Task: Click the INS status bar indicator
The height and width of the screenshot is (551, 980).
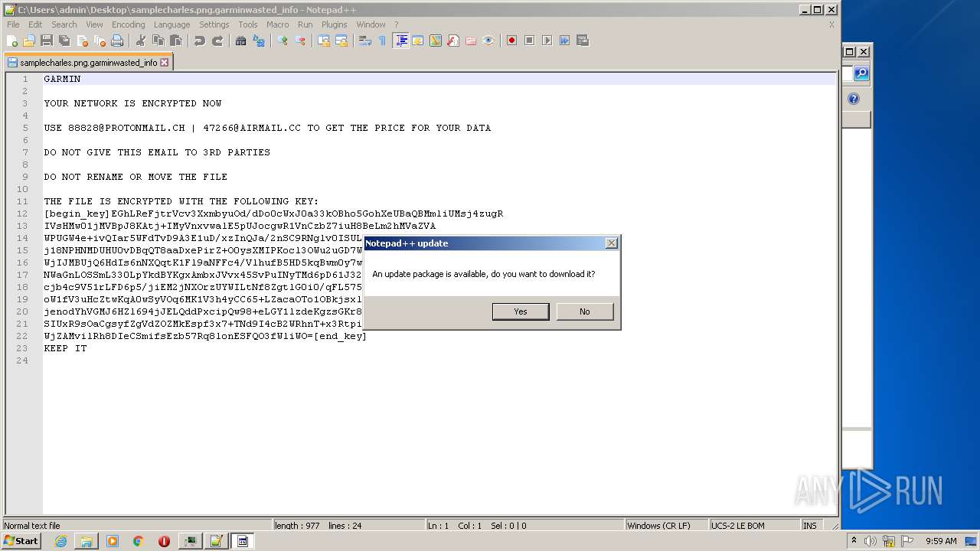Action: point(810,526)
